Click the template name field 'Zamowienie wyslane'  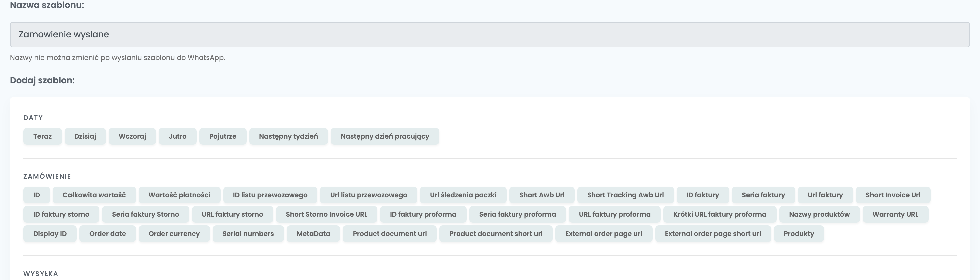coord(490,35)
